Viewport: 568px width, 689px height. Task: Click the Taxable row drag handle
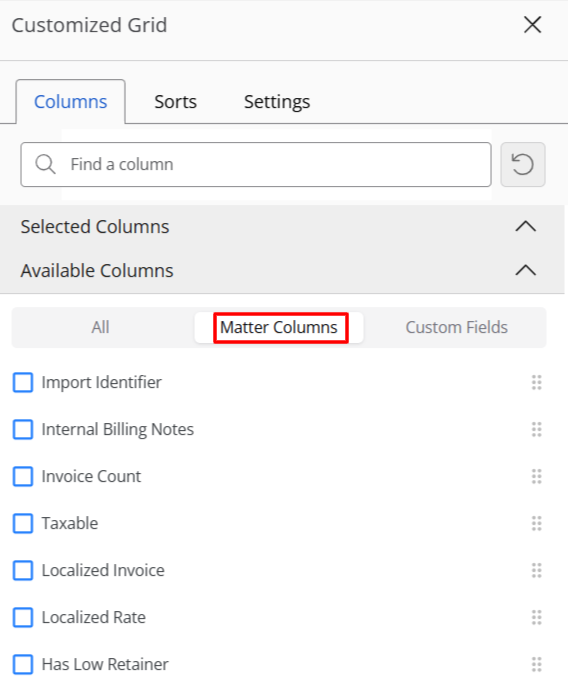point(536,523)
